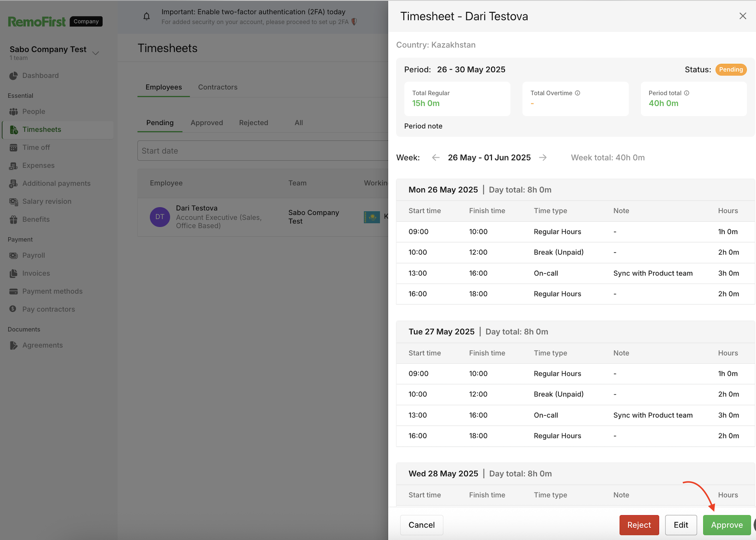Image resolution: width=756 pixels, height=540 pixels.
Task: Expand Sabo Company Test dropdown
Action: [x=96, y=53]
